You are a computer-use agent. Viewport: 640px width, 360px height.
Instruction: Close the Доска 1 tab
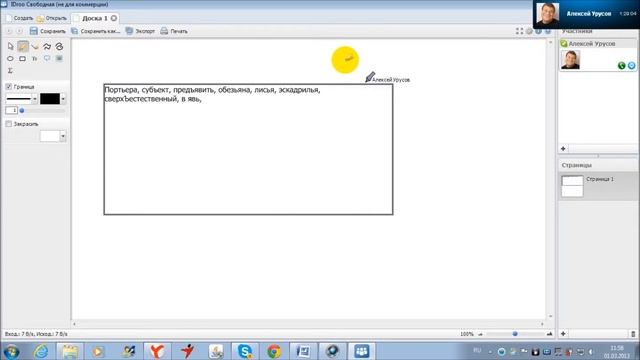coord(114,18)
